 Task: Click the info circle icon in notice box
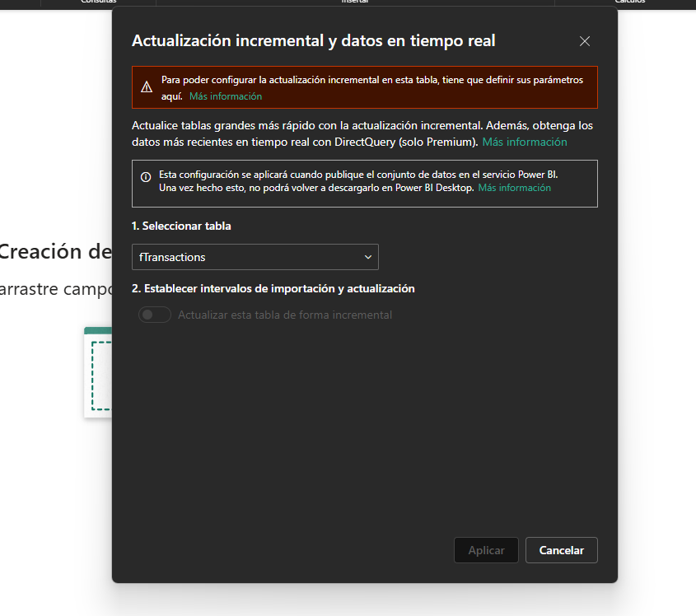[x=146, y=176]
